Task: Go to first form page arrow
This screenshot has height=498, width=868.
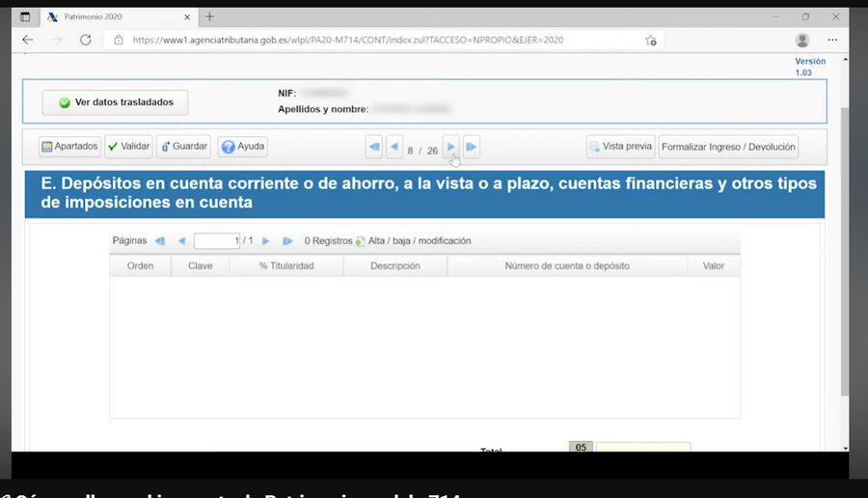Action: coord(374,147)
